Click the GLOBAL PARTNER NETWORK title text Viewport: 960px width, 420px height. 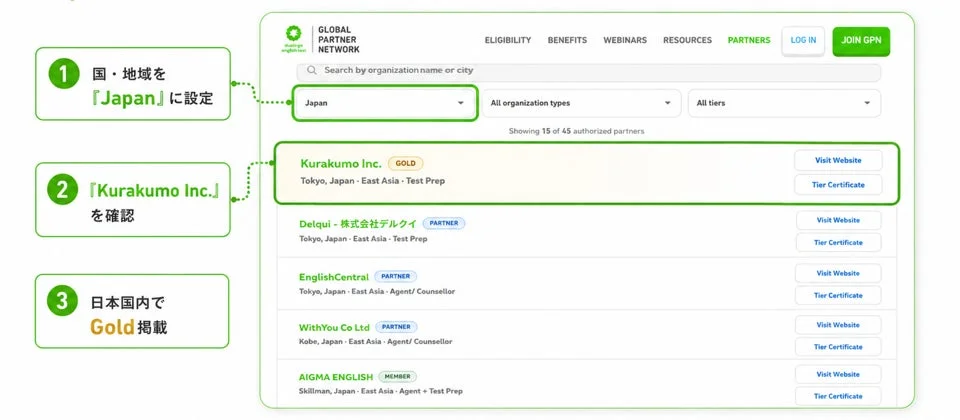coord(339,40)
